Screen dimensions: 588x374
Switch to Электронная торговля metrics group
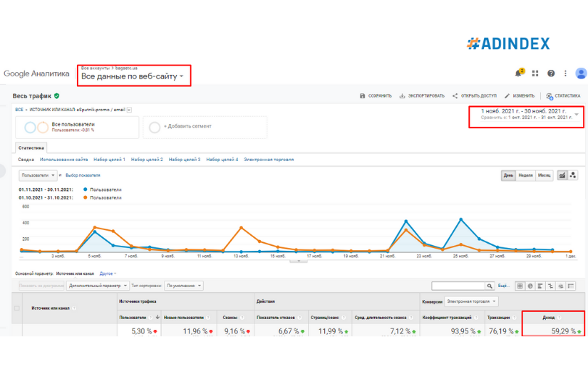click(269, 160)
